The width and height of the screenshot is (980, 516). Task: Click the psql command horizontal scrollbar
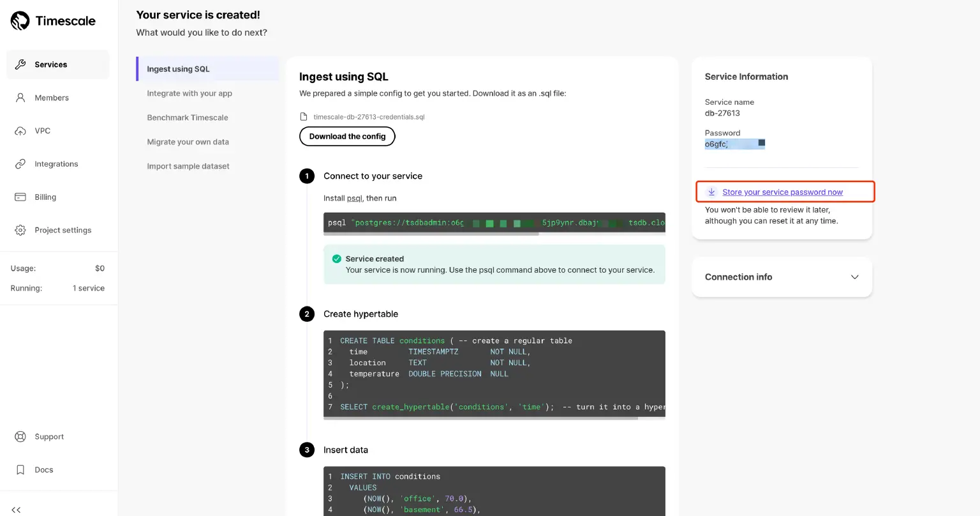point(431,234)
